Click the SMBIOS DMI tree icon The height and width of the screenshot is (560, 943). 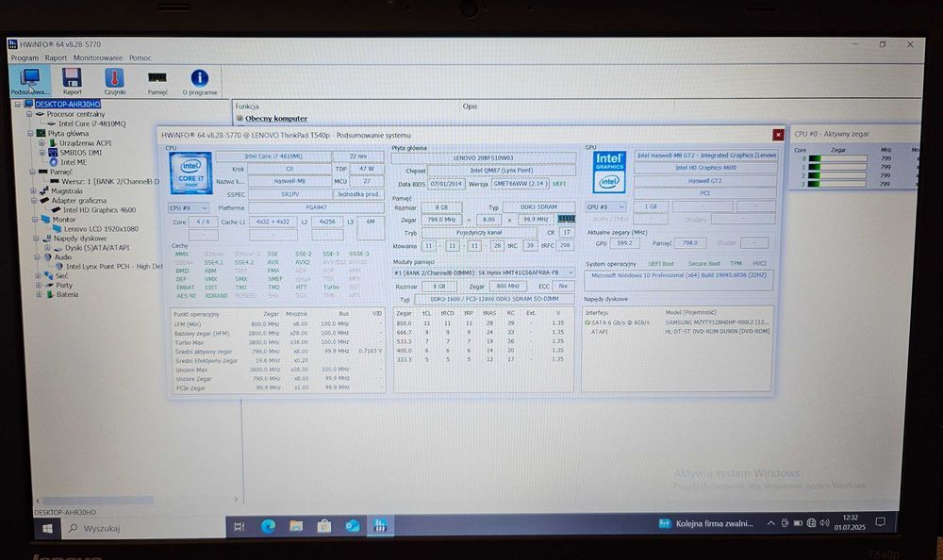(x=53, y=152)
